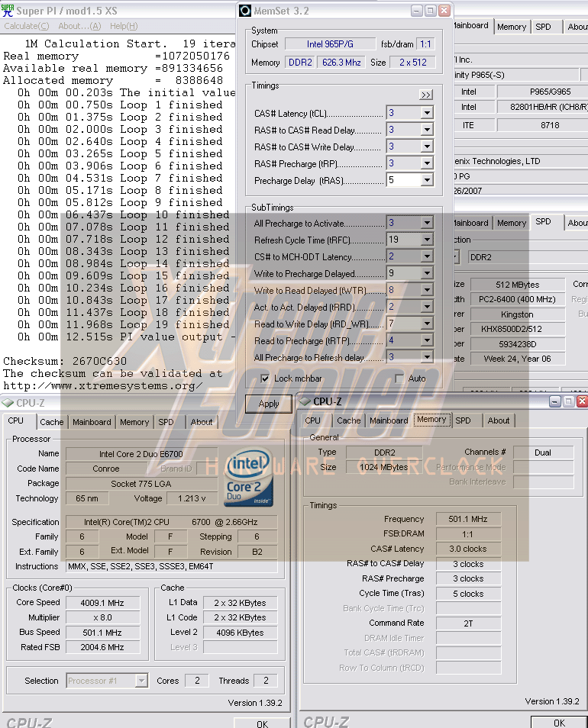The image size is (588, 728).
Task: Open the All Precharge to Activate dropdown
Action: (x=427, y=223)
